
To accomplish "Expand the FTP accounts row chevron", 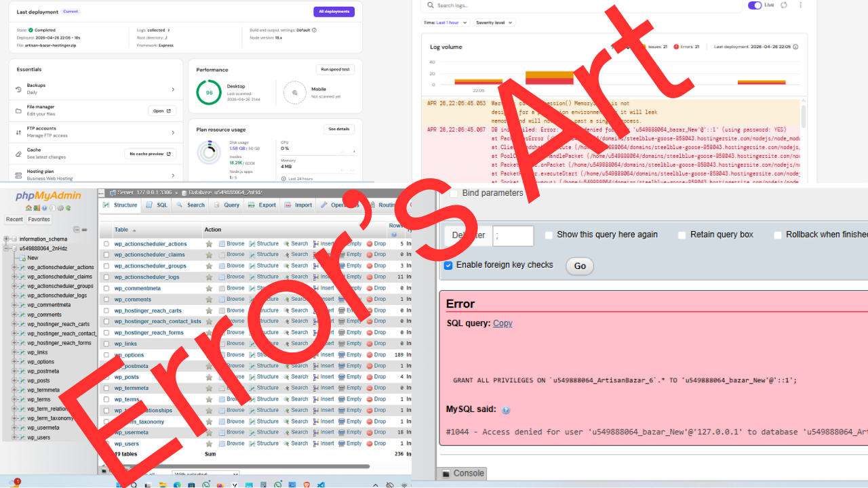I will pyautogui.click(x=173, y=132).
